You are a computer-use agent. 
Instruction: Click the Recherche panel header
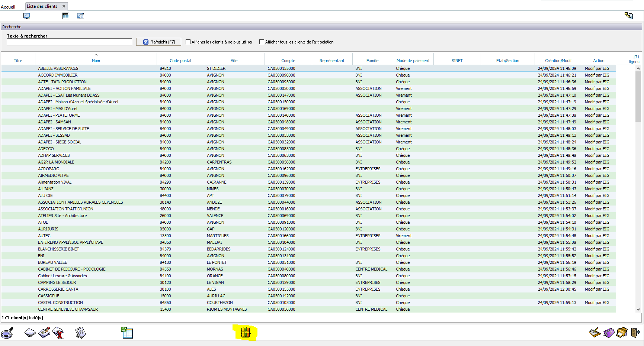click(x=321, y=27)
